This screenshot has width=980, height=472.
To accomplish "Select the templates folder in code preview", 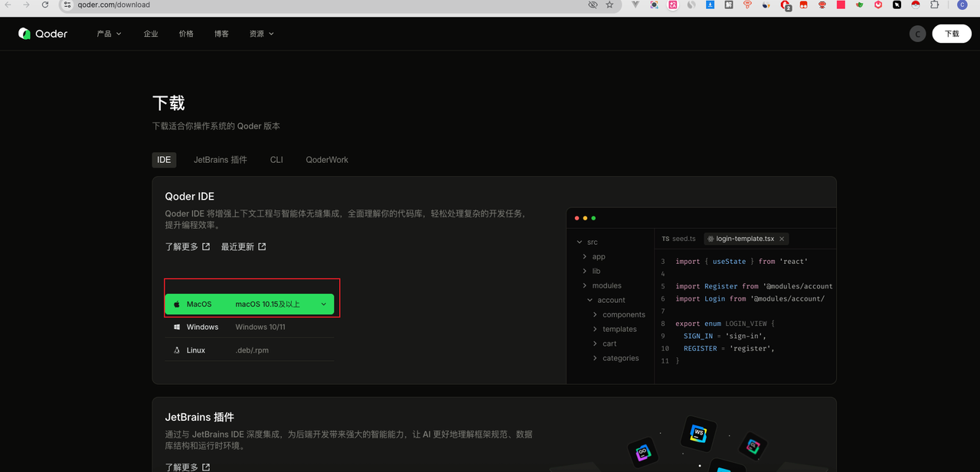I will tap(616, 329).
